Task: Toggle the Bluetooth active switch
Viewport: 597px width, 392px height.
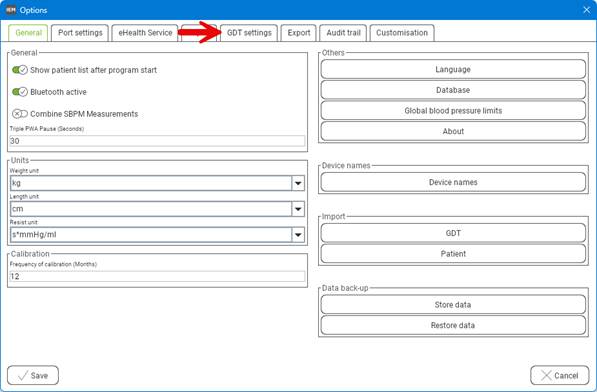Action: coord(20,92)
